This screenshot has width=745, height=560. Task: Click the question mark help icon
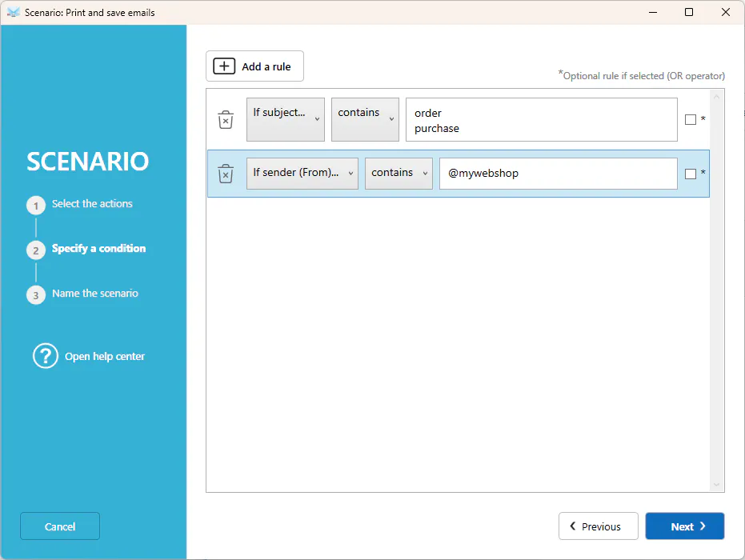[46, 356]
